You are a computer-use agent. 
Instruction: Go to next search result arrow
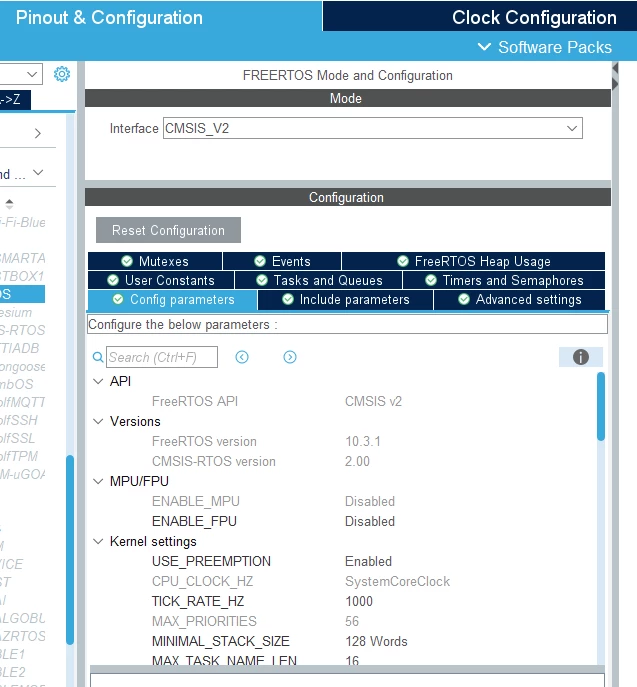click(x=290, y=357)
